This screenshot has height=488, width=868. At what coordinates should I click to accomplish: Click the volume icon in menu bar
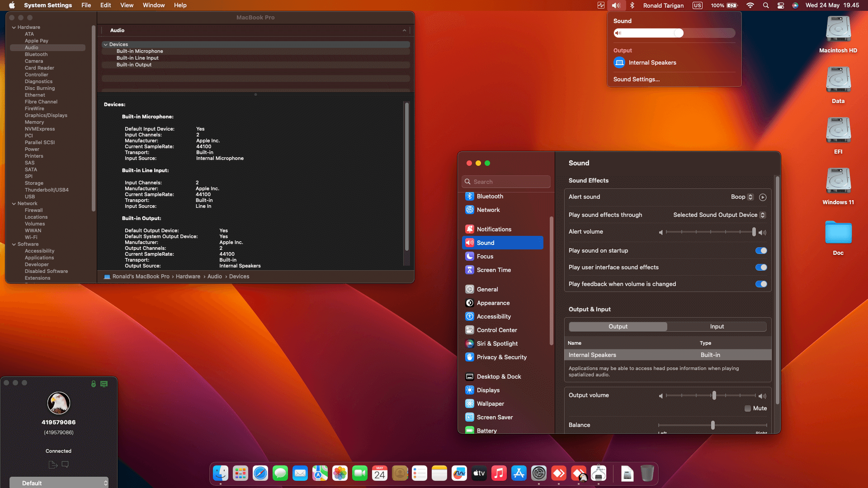pyautogui.click(x=616, y=5)
